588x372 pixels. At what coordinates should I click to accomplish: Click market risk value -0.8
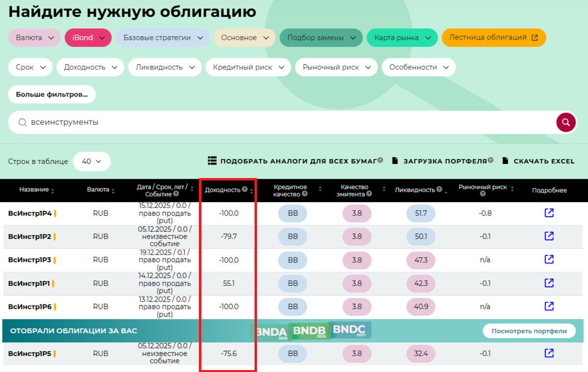tap(485, 213)
